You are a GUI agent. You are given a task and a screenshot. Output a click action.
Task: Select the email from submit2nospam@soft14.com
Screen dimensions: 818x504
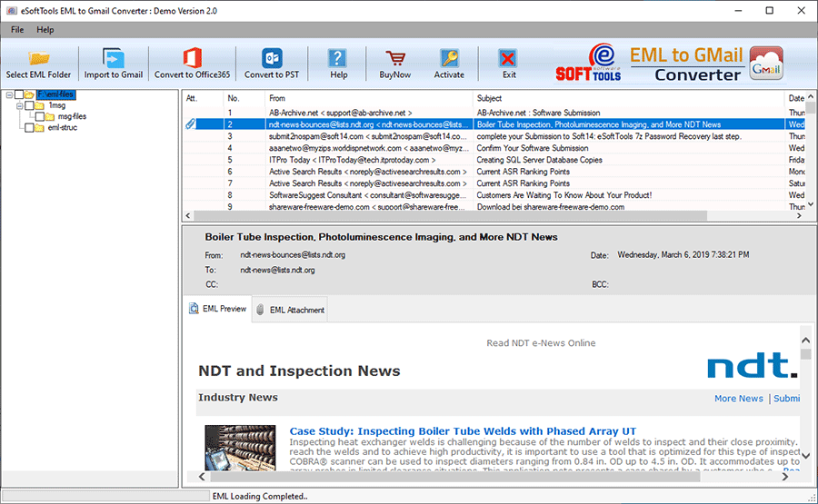(494, 136)
